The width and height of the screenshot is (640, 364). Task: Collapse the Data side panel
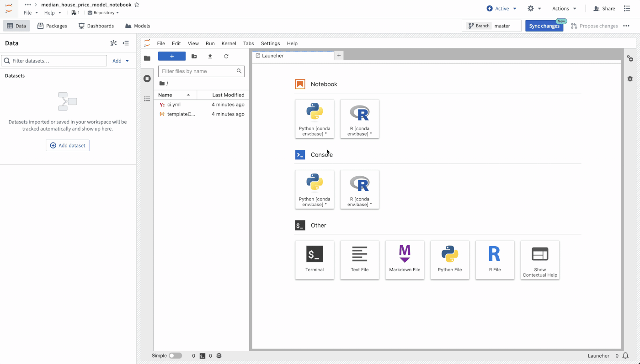click(x=126, y=43)
